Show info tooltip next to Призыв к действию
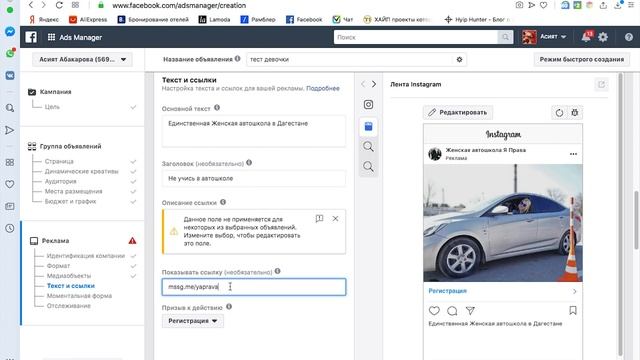Viewport: 640px width, 360px height. pos(229,307)
